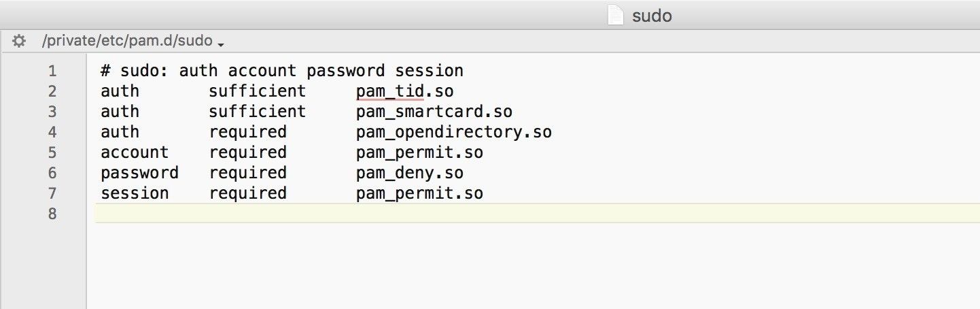The width and height of the screenshot is (980, 309).
Task: Click required on the pam_opendirectory.so line
Action: (248, 132)
